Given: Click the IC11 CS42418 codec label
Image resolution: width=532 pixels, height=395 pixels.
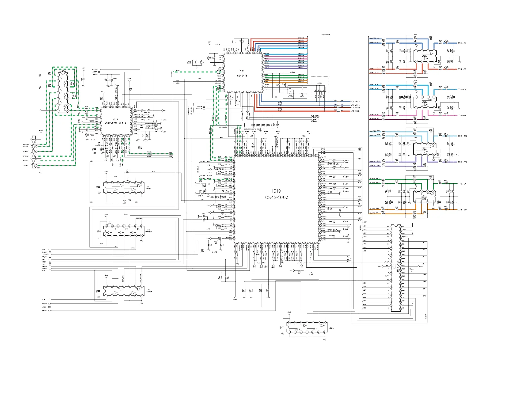Looking at the screenshot, I should coord(242,73).
